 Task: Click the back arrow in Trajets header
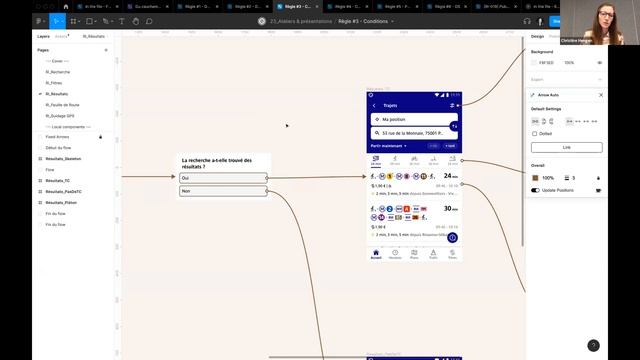tap(374, 106)
